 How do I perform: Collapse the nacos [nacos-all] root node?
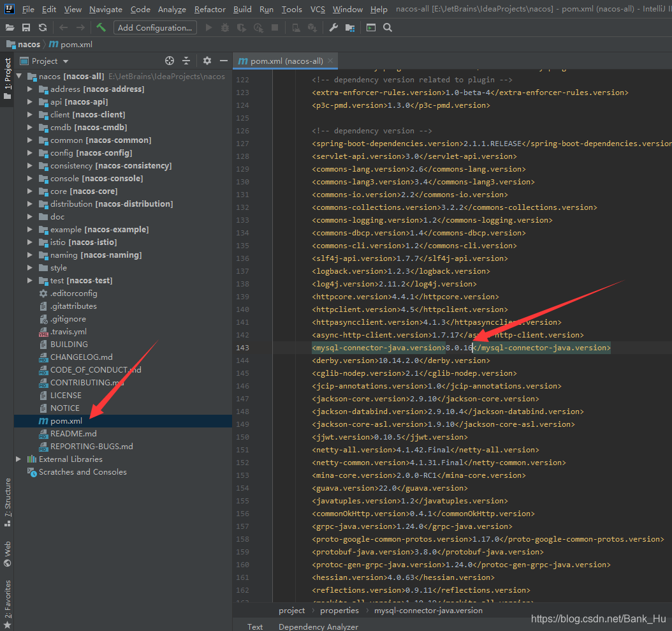coord(19,77)
